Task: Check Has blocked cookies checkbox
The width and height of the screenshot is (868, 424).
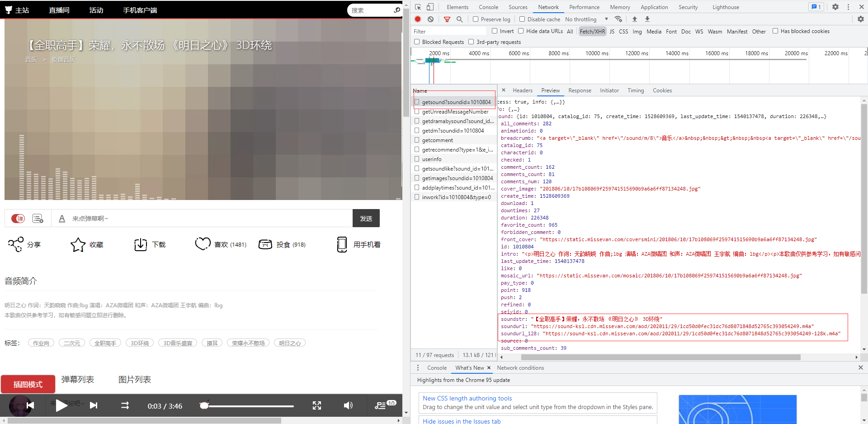Action: point(775,31)
